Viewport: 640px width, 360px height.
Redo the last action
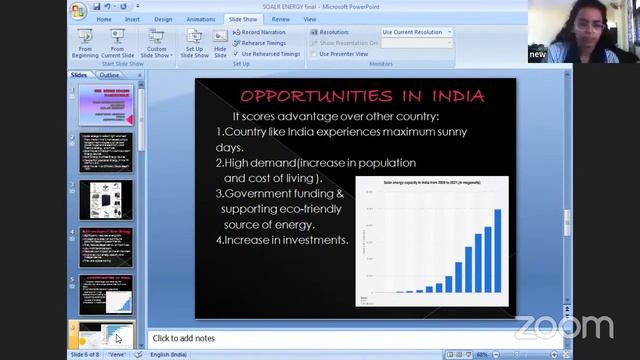123,7
